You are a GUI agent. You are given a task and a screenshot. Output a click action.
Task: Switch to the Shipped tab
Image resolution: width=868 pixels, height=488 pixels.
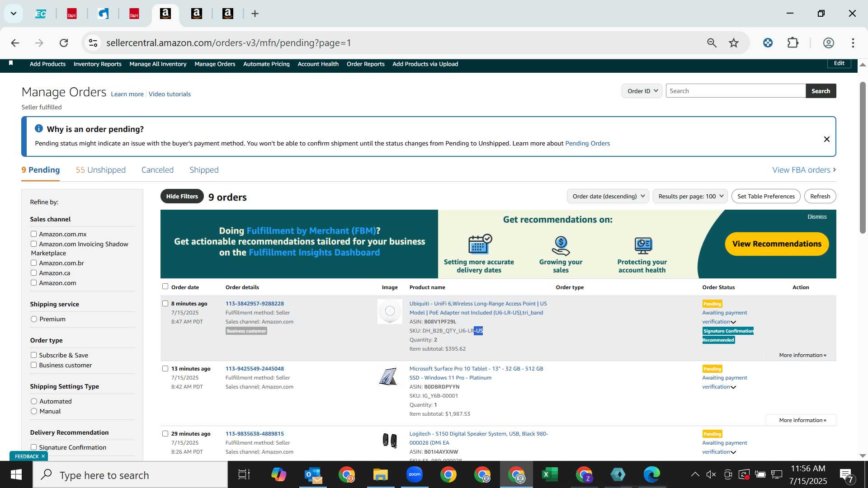click(x=204, y=170)
